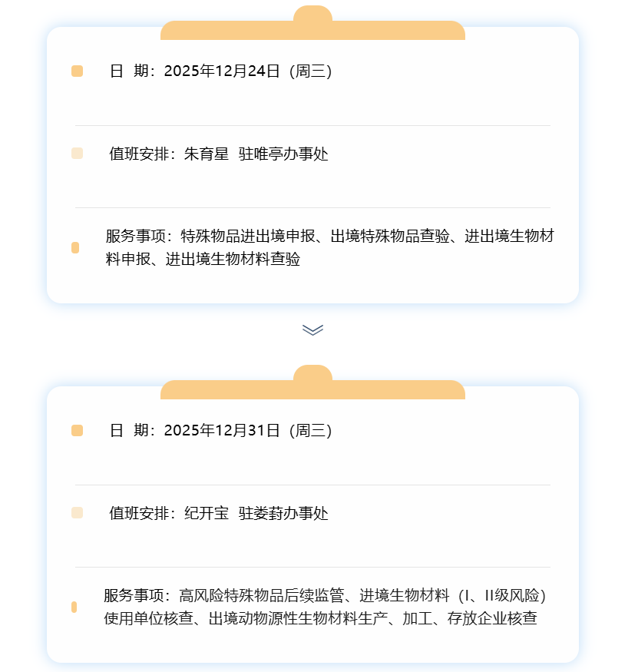
Task: Click the divider line below 朱育星 duty row
Action: click(x=312, y=207)
